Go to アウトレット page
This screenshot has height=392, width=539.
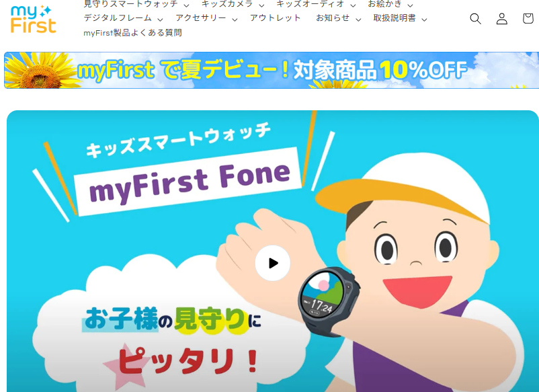tap(276, 18)
